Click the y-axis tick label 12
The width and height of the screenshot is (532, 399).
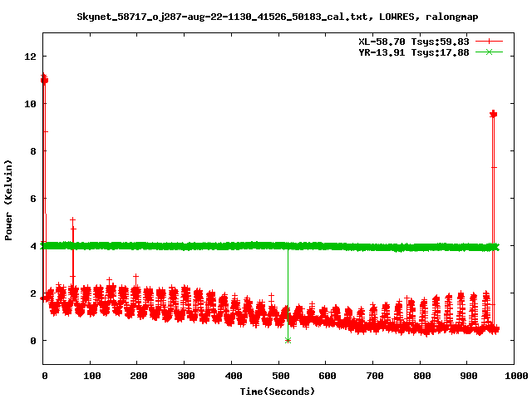click(x=30, y=57)
